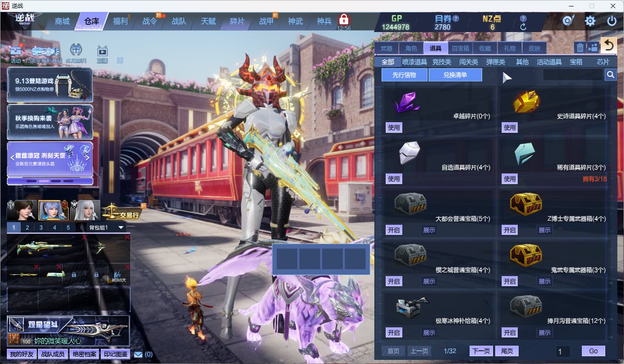Screen dimensions: 624x364
Task: Refresh the NZ点 currency balance
Action: click(523, 27)
